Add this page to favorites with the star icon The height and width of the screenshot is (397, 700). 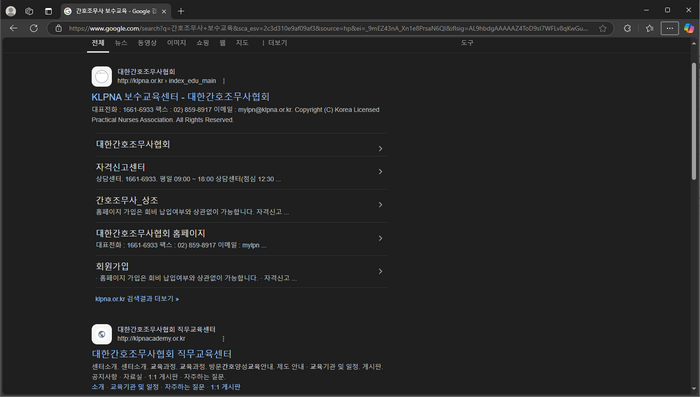coord(603,28)
